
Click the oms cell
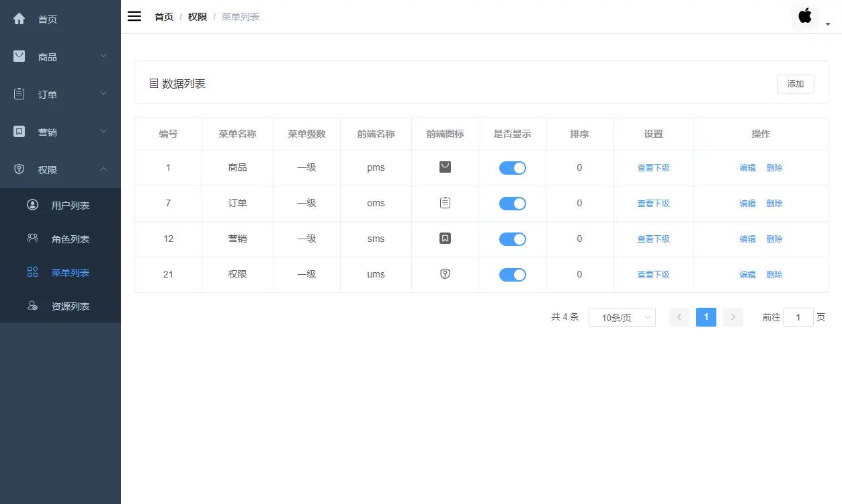tap(376, 203)
